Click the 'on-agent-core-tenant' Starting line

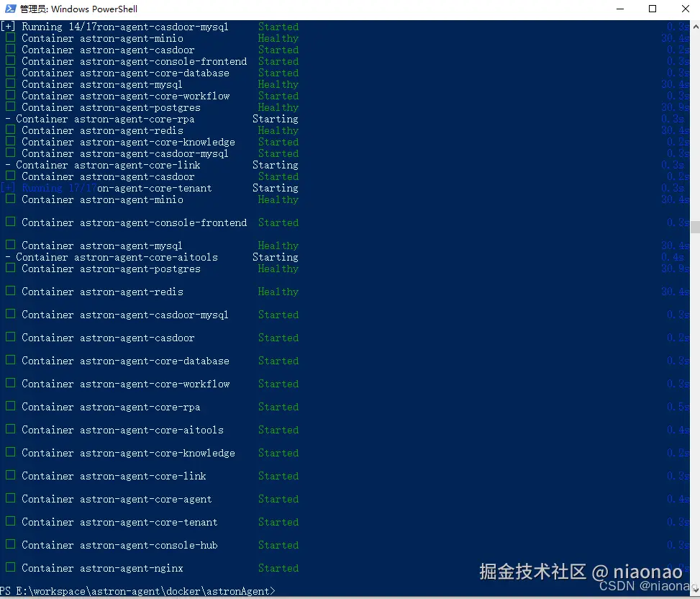coord(150,188)
